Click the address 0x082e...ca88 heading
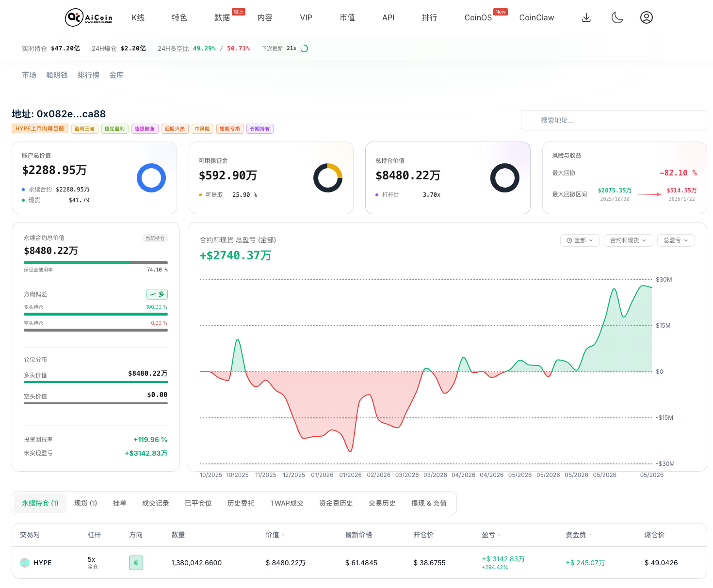 coord(59,114)
